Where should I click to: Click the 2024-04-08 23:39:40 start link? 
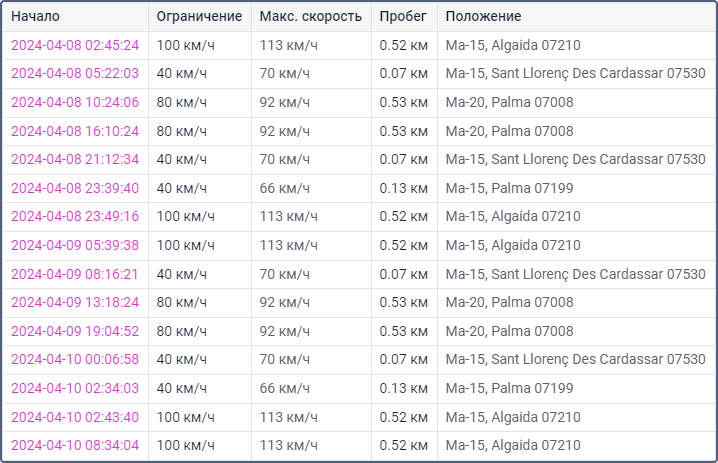point(75,188)
